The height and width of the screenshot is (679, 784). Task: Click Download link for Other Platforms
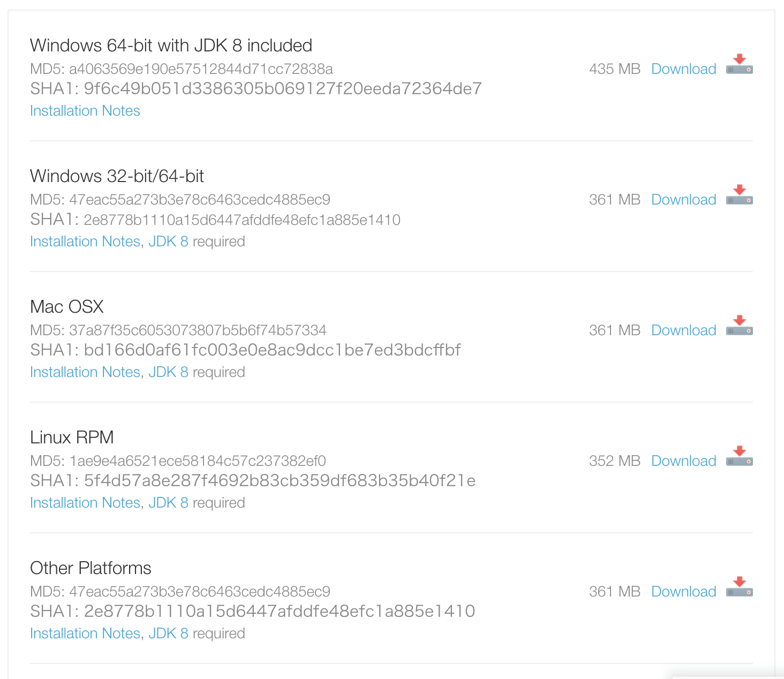[x=683, y=592]
